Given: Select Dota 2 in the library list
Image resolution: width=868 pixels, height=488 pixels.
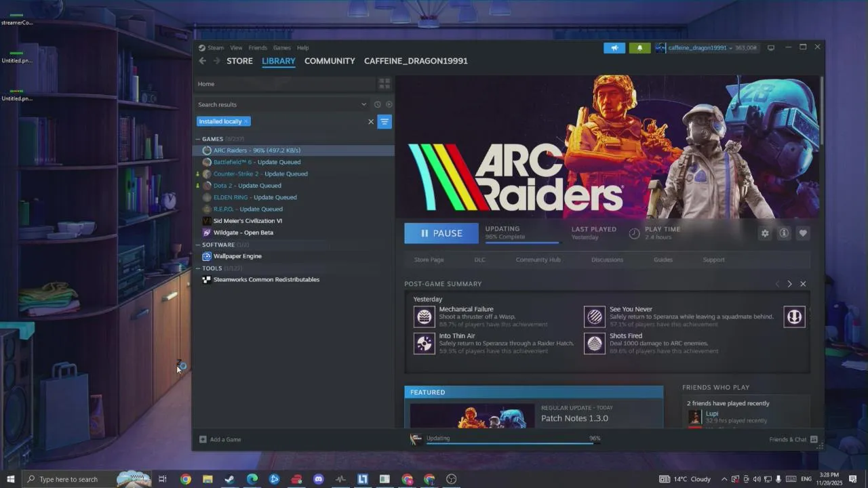Looking at the screenshot, I should click(x=294, y=186).
